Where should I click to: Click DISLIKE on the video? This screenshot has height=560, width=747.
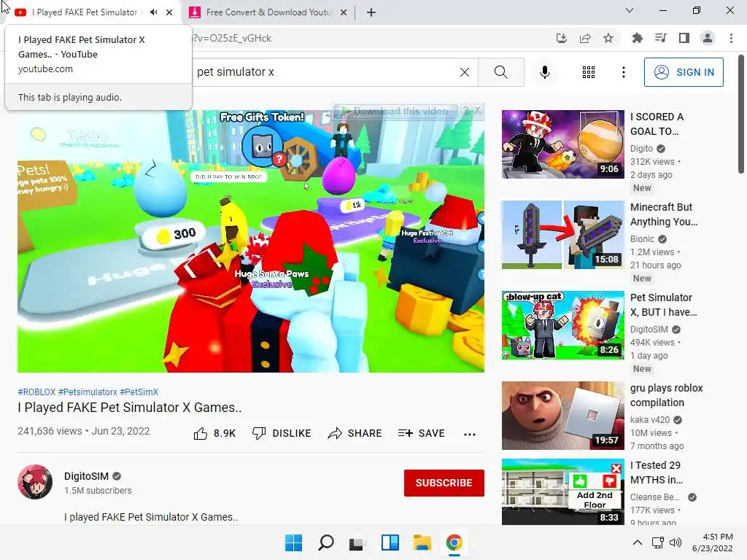click(282, 433)
